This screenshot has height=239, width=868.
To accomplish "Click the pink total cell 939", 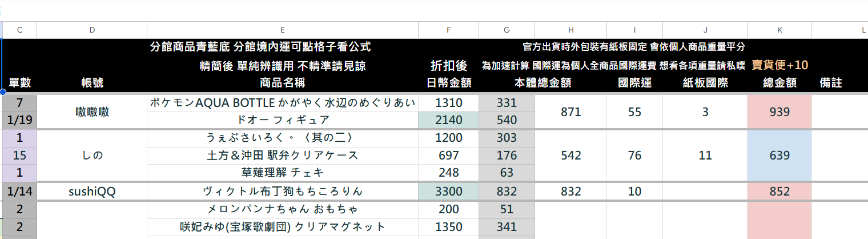I will 779,112.
